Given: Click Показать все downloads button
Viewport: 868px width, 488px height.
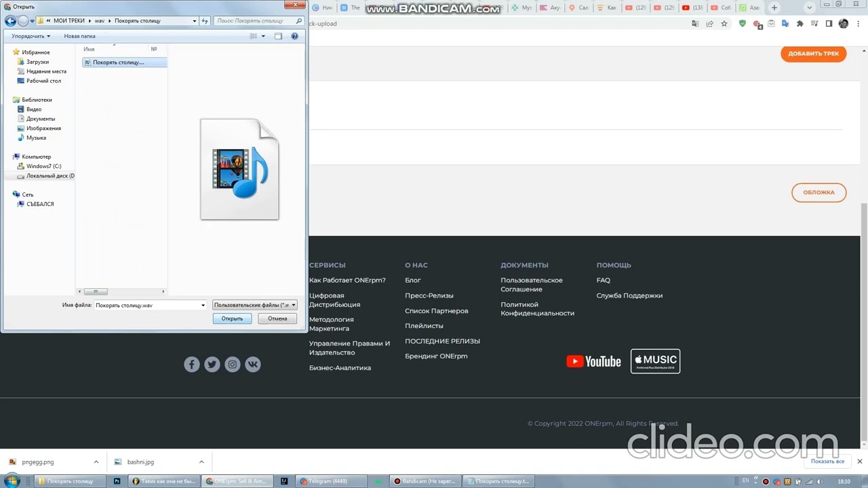Looking at the screenshot, I should click(827, 462).
